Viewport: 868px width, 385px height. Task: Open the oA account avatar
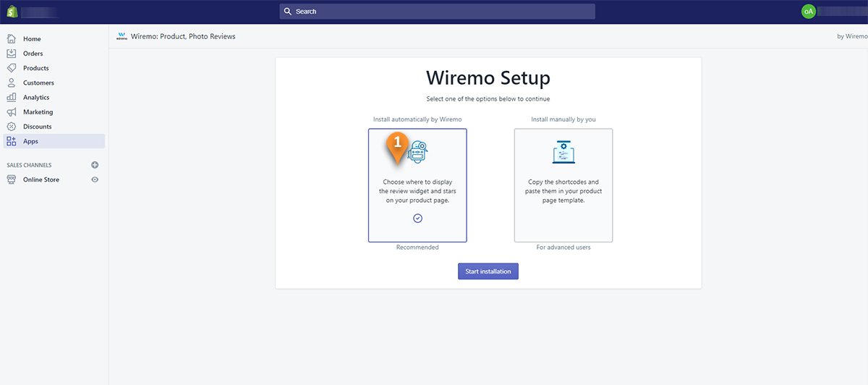(809, 12)
